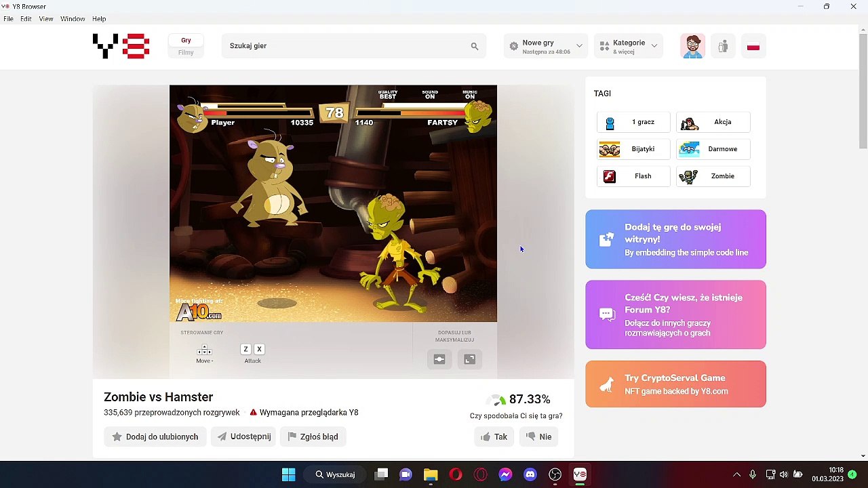The width and height of the screenshot is (868, 488).
Task: Toggle the in-game QUALITY BEST setting
Action: 388,94
